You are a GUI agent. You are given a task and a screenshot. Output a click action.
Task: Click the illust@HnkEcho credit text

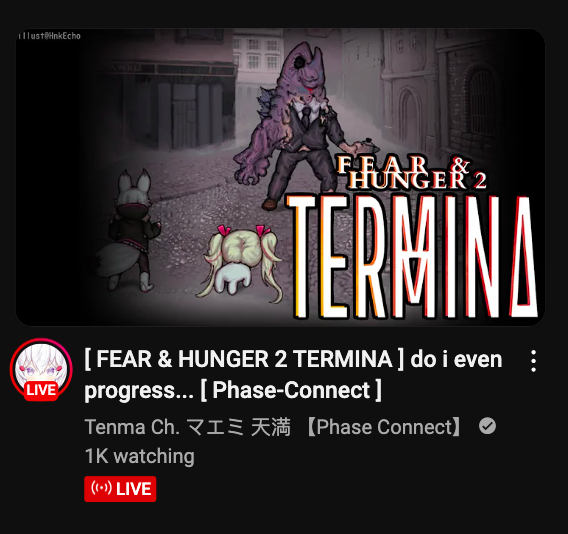pos(50,36)
